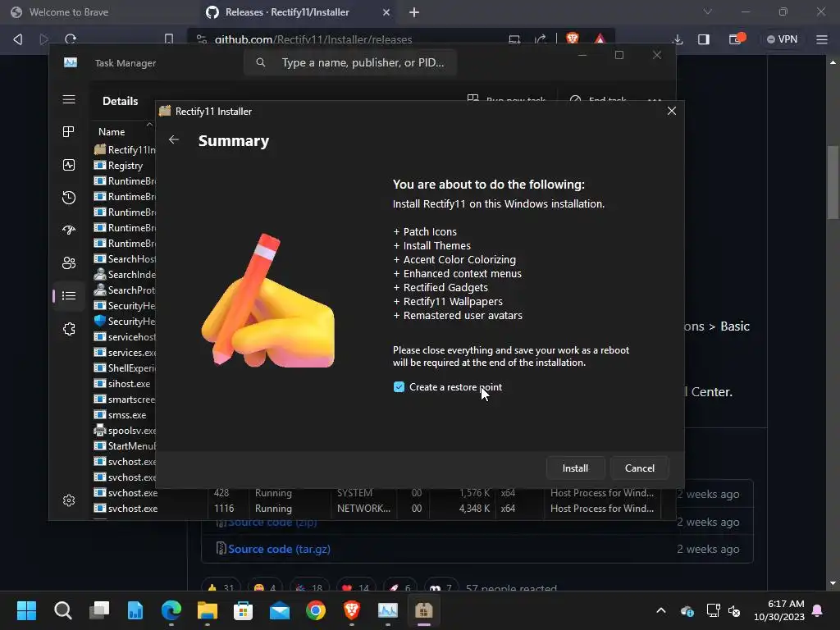Go back using the installer back arrow
This screenshot has width=840, height=630.
174,139
